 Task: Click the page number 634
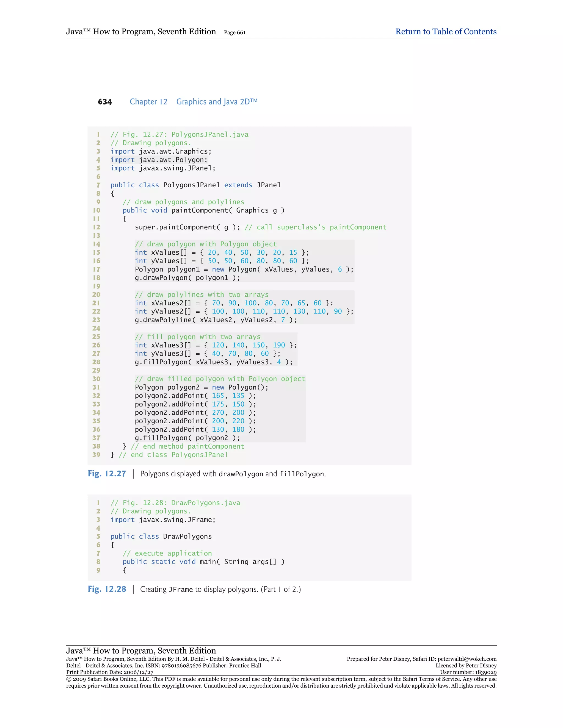(x=105, y=102)
